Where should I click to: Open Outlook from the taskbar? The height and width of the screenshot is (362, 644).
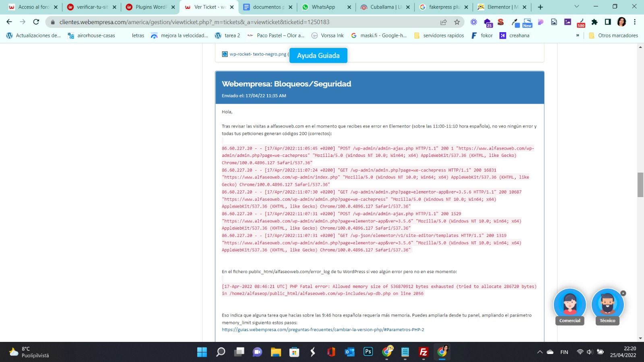349,352
